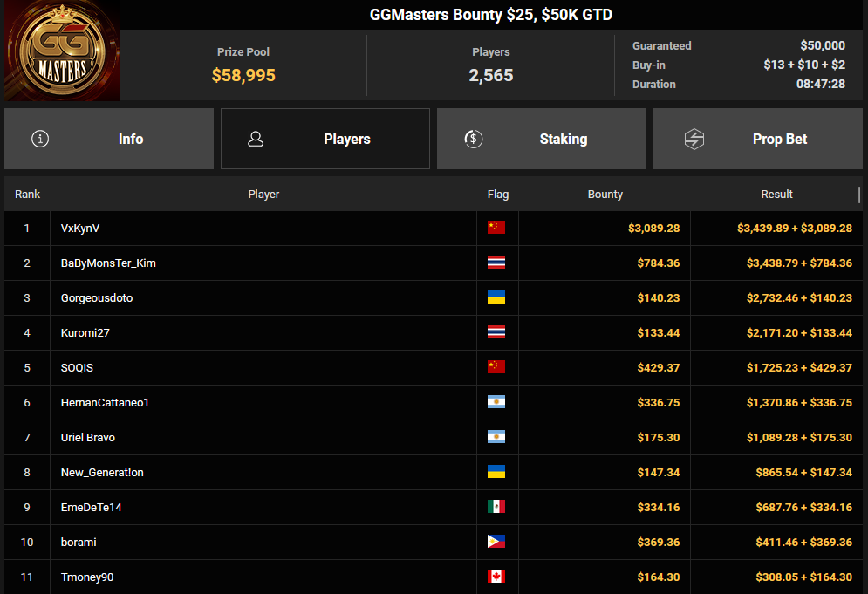
Task: Click the Player column header
Action: (263, 195)
